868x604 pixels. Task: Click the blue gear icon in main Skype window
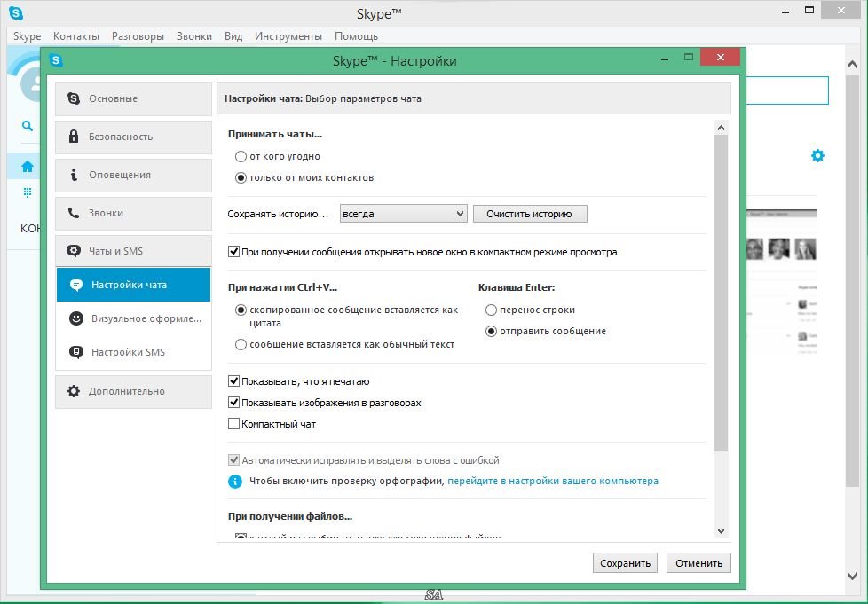[x=817, y=156]
